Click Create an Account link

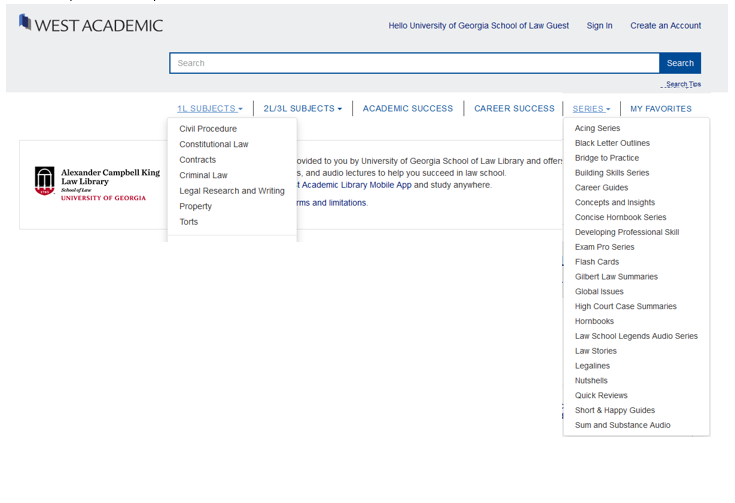666,26
